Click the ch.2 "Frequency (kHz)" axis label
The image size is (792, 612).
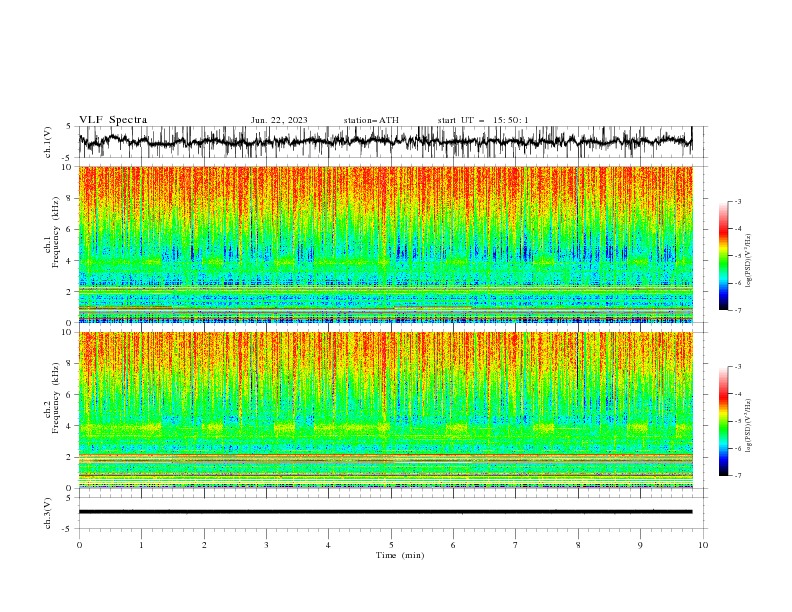tap(55, 398)
